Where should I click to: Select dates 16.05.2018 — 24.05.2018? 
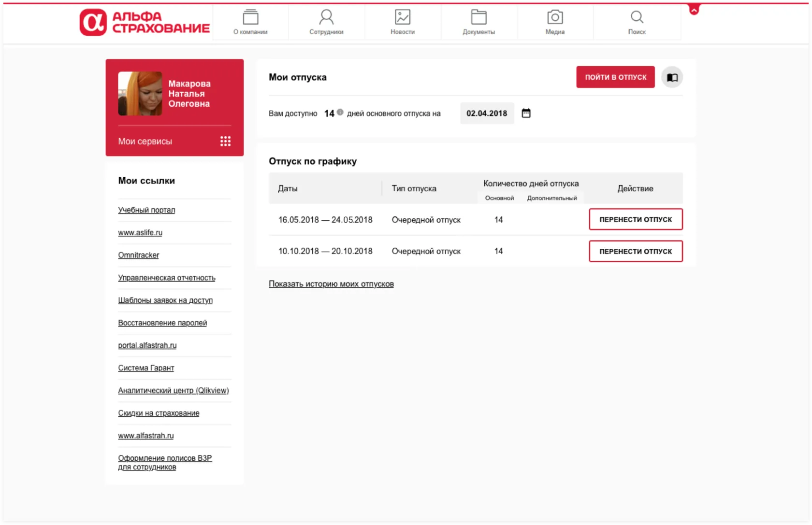tap(325, 220)
